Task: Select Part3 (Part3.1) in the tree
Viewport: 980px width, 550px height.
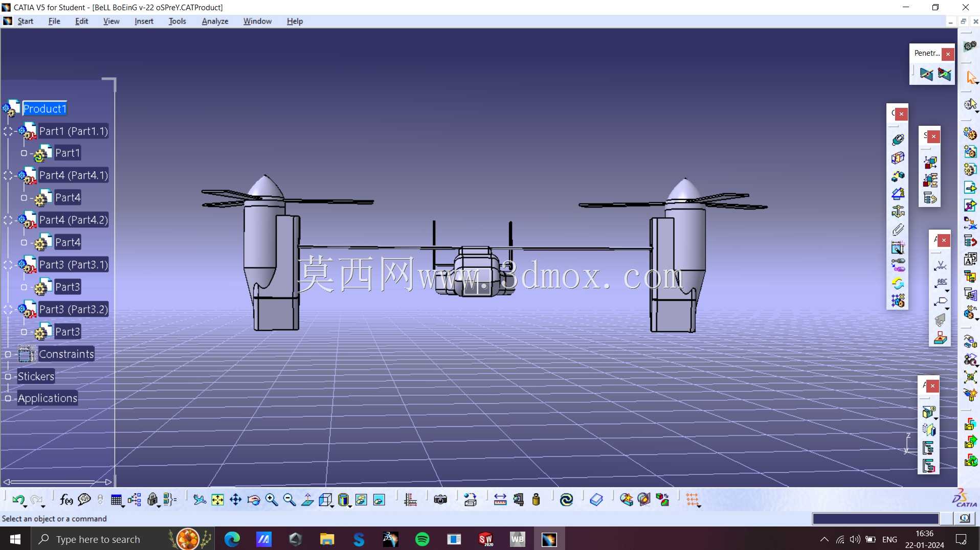Action: pos(73,265)
